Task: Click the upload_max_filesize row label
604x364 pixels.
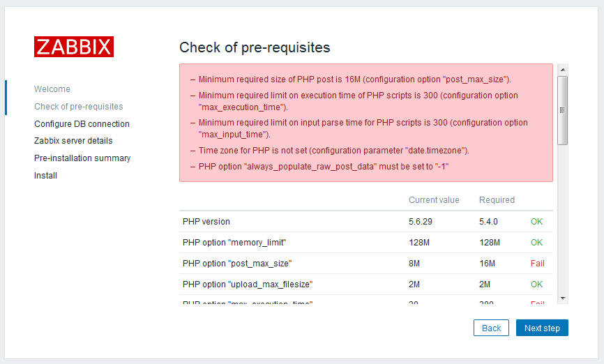Action: 248,285
